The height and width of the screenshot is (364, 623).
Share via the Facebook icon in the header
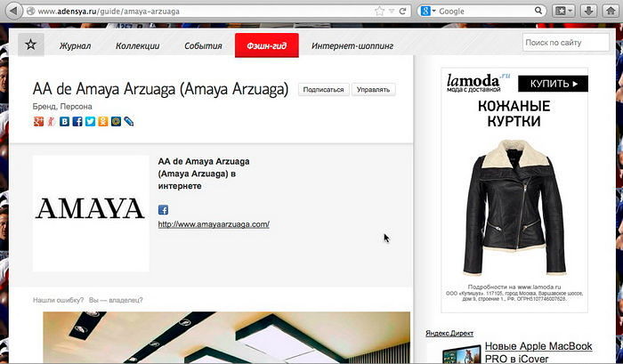click(x=77, y=121)
